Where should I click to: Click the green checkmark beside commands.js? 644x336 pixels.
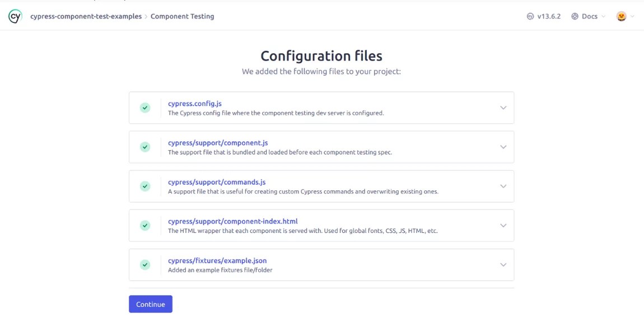click(x=145, y=186)
